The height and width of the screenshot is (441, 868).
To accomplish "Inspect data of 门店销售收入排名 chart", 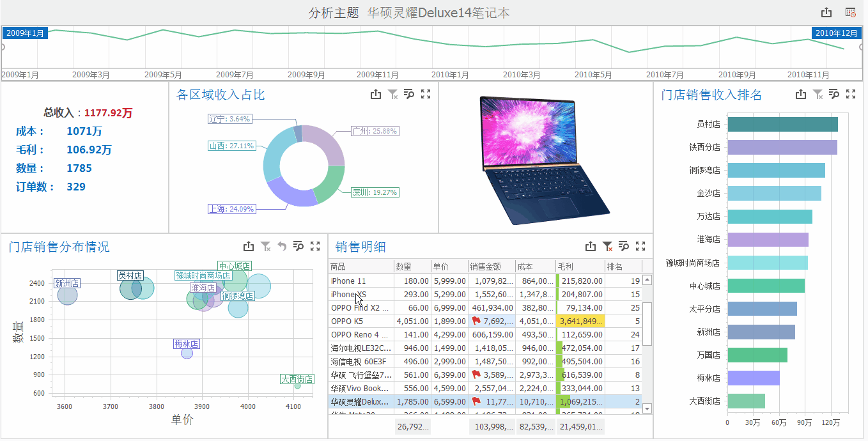I will click(833, 95).
